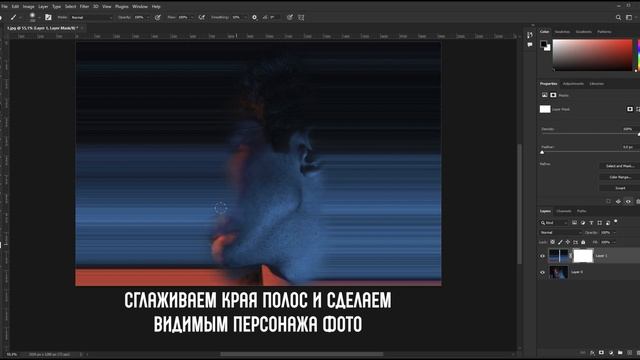
Task: Click the Select and Mask button
Action: (x=620, y=166)
